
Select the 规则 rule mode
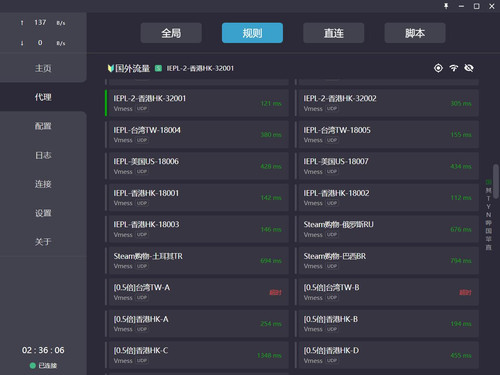[252, 33]
